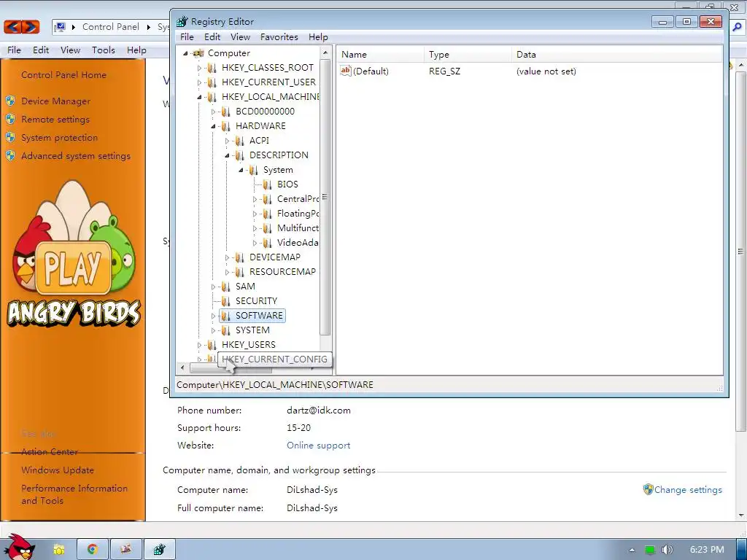This screenshot has height=560, width=747.
Task: Click the BCD00000000 key folder icon
Action: point(226,112)
